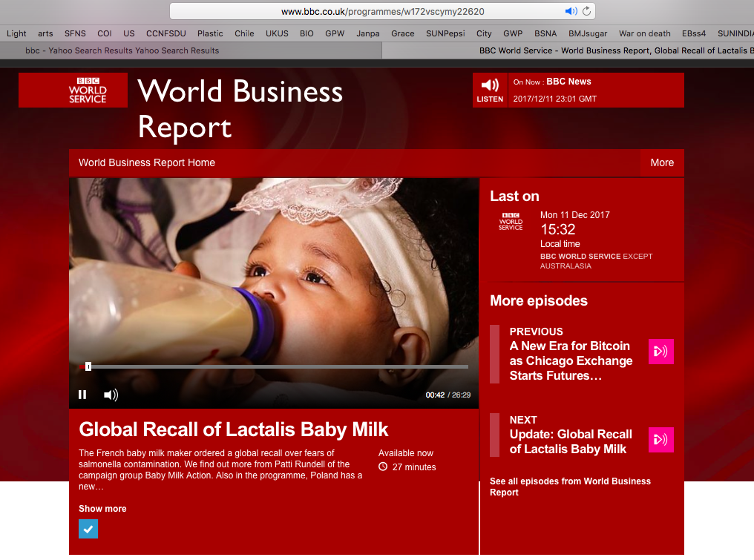
Task: Open previous episode A New Era for Bitcoin
Action: [x=571, y=360]
